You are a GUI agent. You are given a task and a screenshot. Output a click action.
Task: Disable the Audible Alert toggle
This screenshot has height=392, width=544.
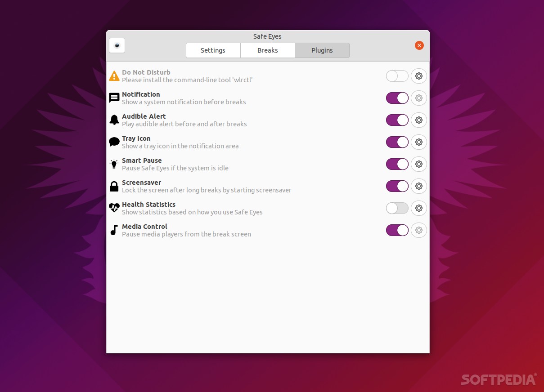coord(397,120)
